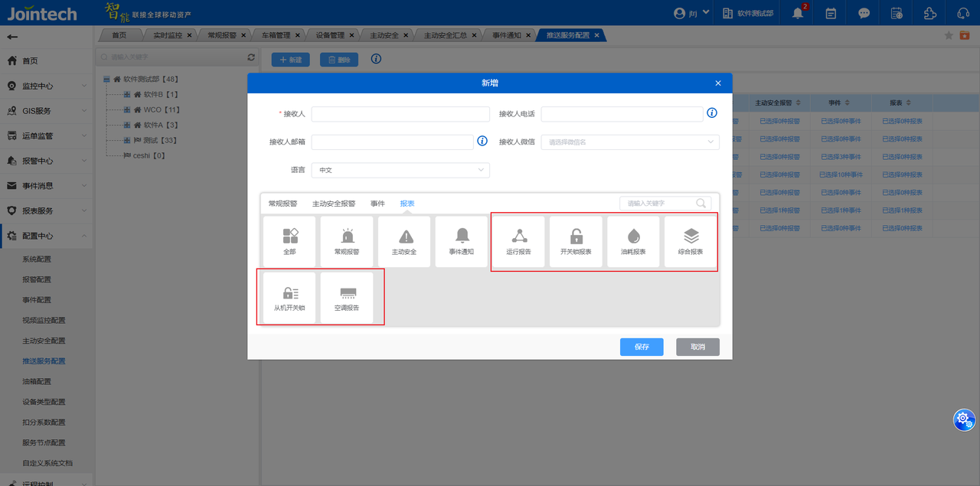The image size is (980, 486).
Task: Click the 常规报警 siren tile
Action: [x=347, y=241]
